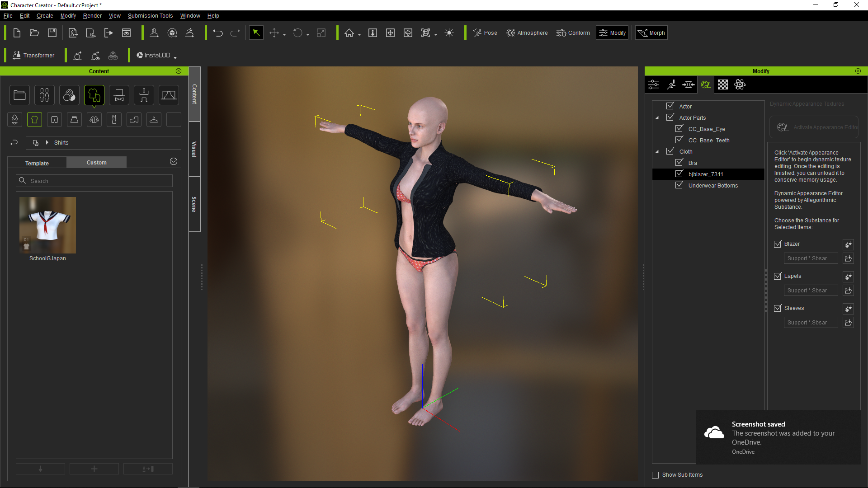868x488 pixels.
Task: Click the New Project icon
Action: (x=17, y=33)
